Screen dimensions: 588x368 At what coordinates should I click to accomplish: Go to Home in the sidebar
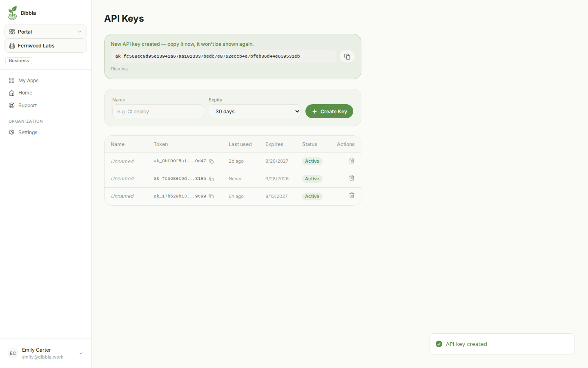(x=46, y=93)
